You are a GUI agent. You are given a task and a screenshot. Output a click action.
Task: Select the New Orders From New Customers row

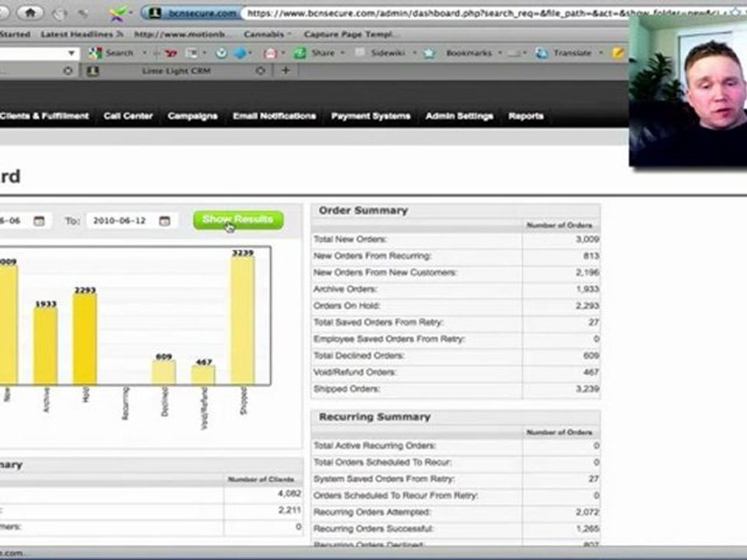[x=456, y=273]
